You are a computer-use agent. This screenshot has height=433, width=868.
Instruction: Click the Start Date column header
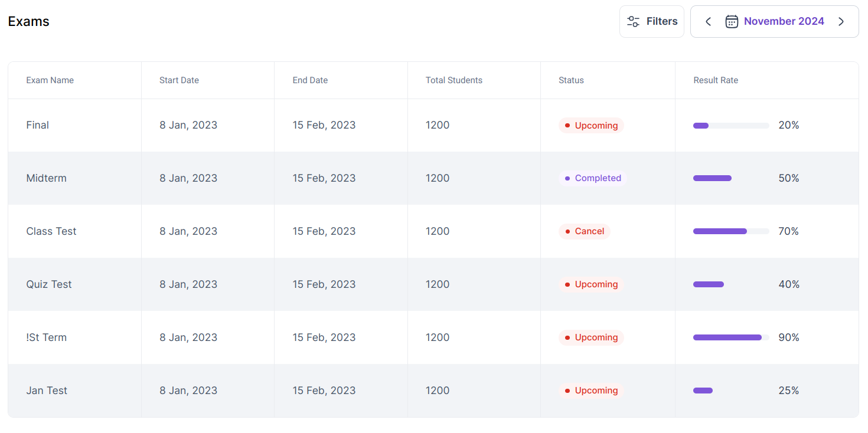click(x=179, y=80)
